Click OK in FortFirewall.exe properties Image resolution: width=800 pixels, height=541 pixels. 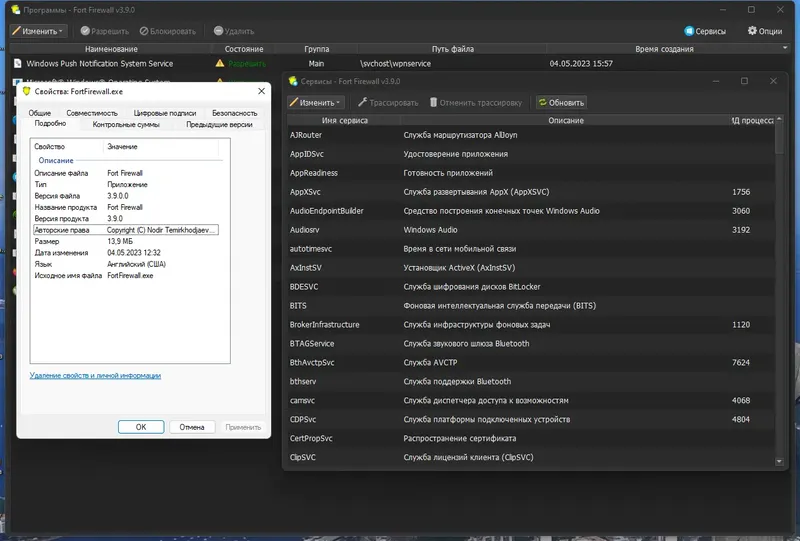coord(141,427)
